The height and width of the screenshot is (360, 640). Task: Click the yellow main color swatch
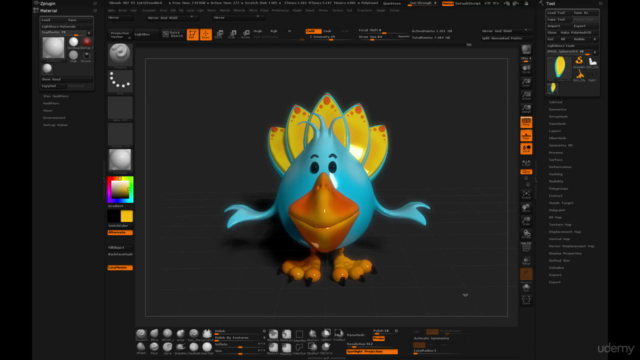pos(127,216)
